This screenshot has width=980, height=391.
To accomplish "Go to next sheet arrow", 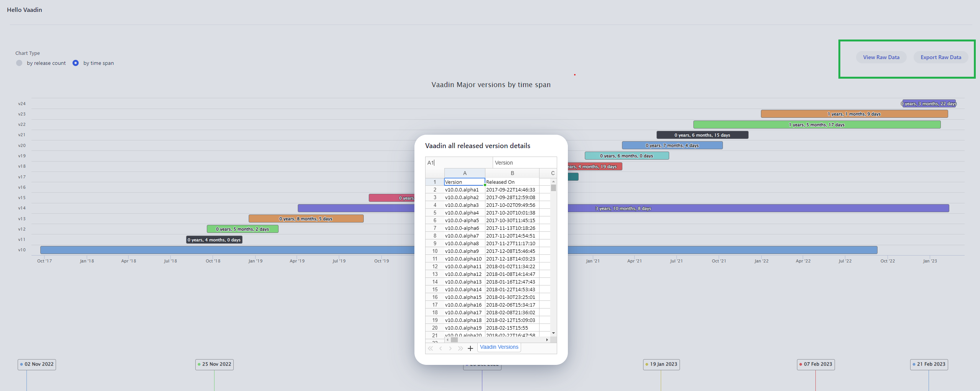I will [x=450, y=348].
